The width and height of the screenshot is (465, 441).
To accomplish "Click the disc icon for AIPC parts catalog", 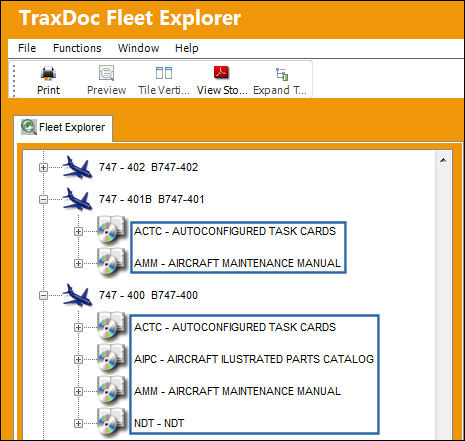I will click(111, 358).
